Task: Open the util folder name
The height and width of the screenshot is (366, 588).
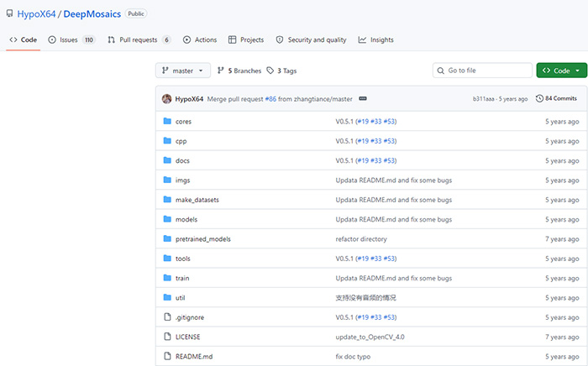Action: click(x=180, y=297)
